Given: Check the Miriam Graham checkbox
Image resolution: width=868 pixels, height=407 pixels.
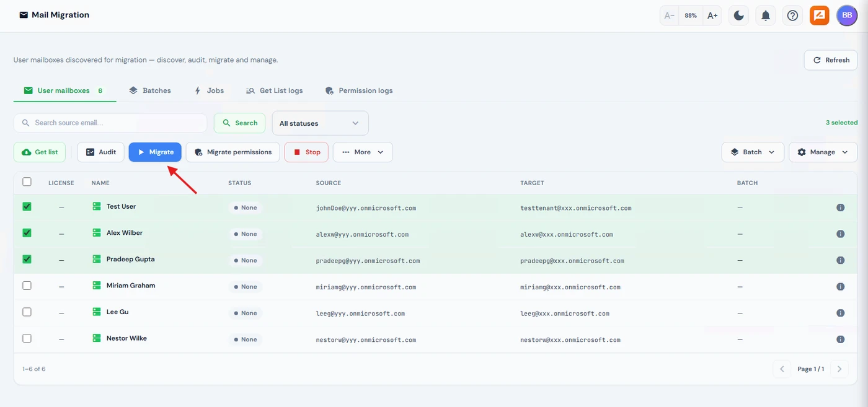Looking at the screenshot, I should 27,286.
